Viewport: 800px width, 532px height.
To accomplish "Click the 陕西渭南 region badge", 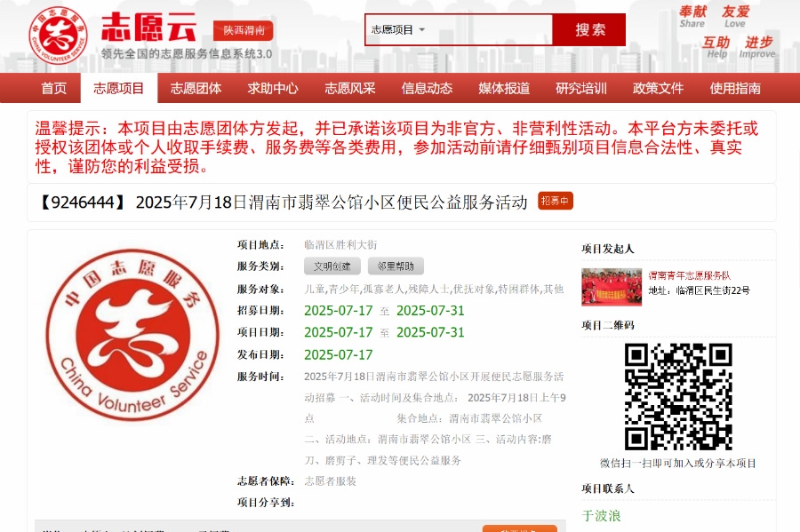I will coord(243,30).
